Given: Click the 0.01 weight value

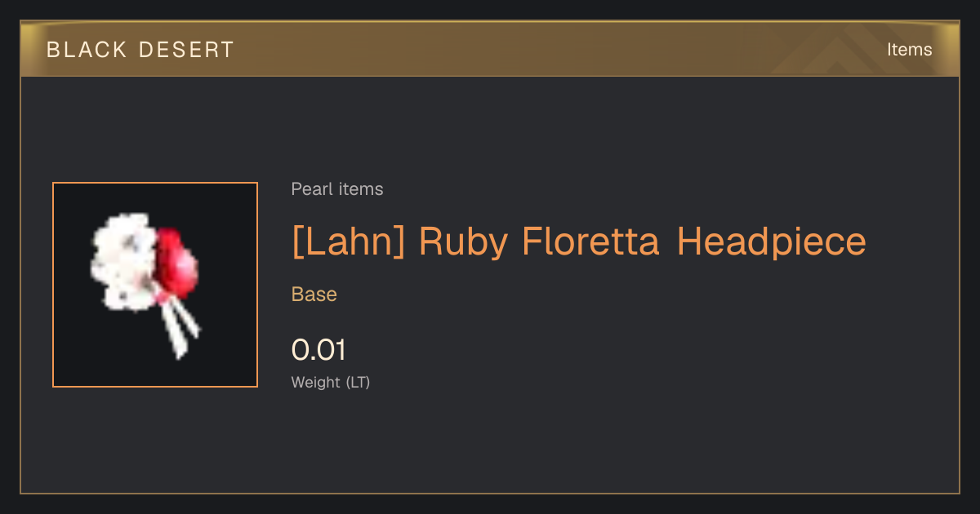Looking at the screenshot, I should pyautogui.click(x=319, y=350).
